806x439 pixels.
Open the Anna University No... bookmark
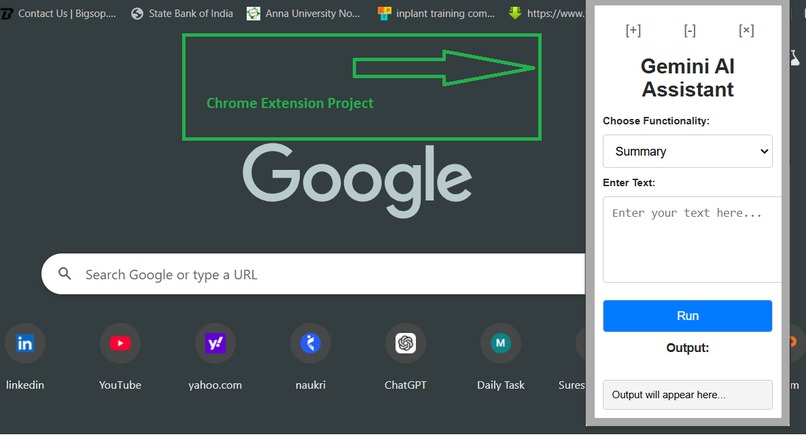coord(303,13)
